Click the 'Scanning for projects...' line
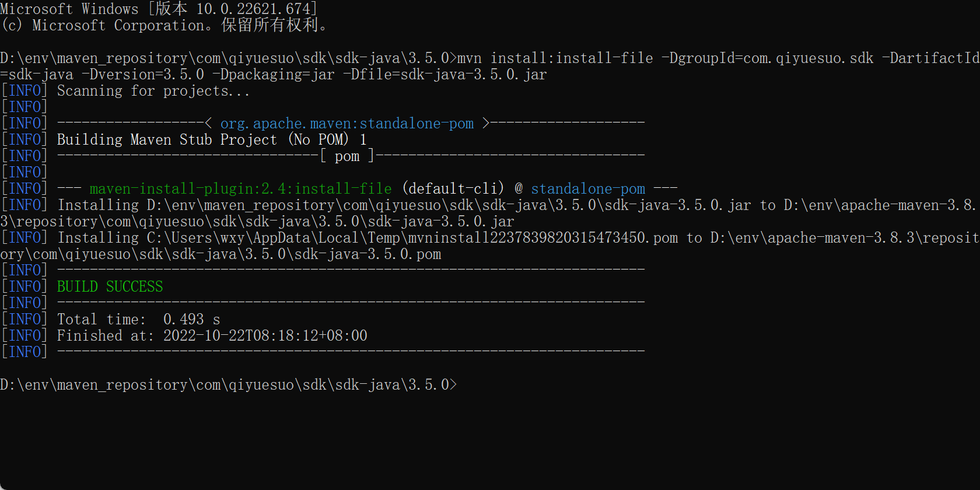 pyautogui.click(x=153, y=90)
